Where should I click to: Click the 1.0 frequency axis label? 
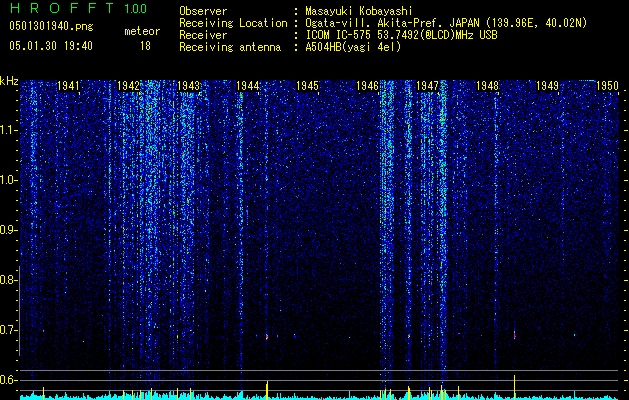9,180
